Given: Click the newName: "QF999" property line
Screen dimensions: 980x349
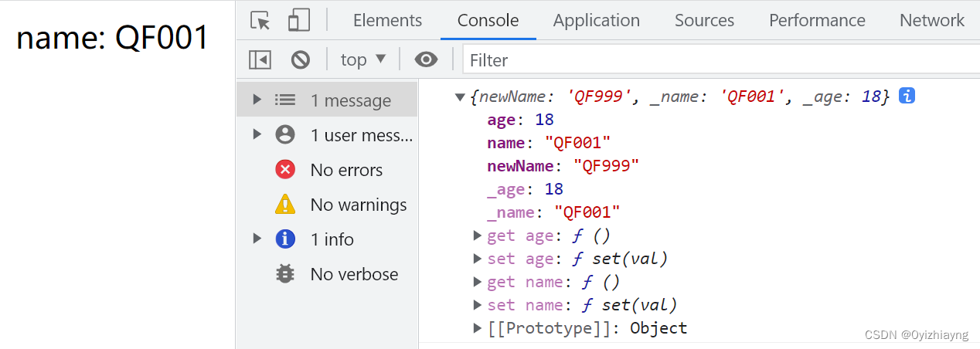Looking at the screenshot, I should point(563,166).
